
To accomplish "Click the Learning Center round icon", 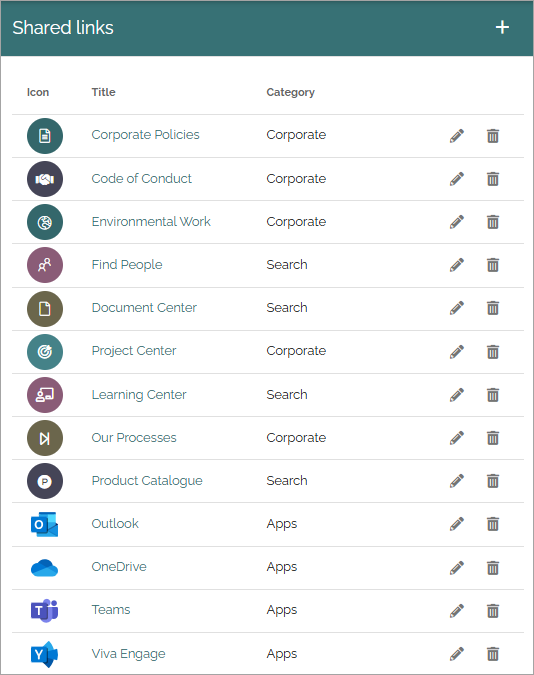I will [x=45, y=395].
